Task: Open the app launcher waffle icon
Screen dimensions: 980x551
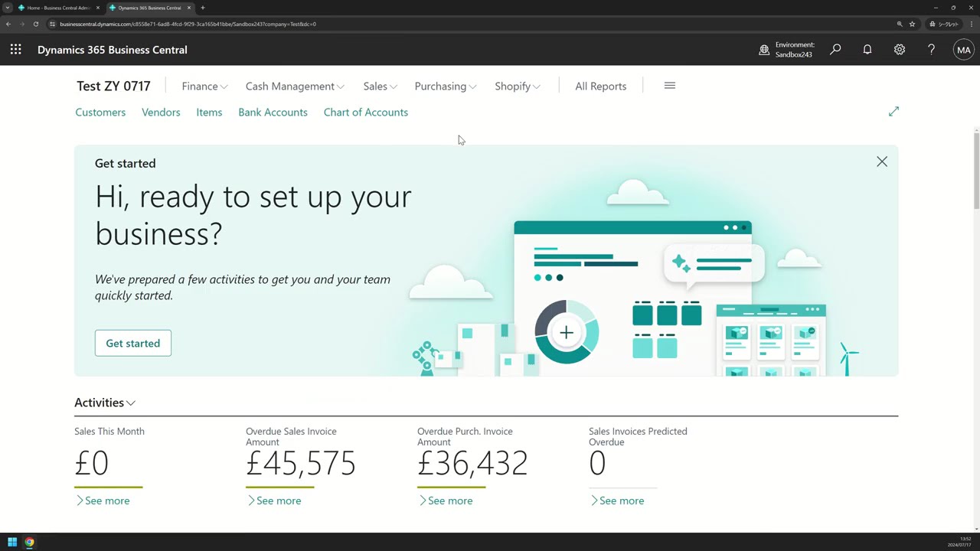Action: coord(15,50)
